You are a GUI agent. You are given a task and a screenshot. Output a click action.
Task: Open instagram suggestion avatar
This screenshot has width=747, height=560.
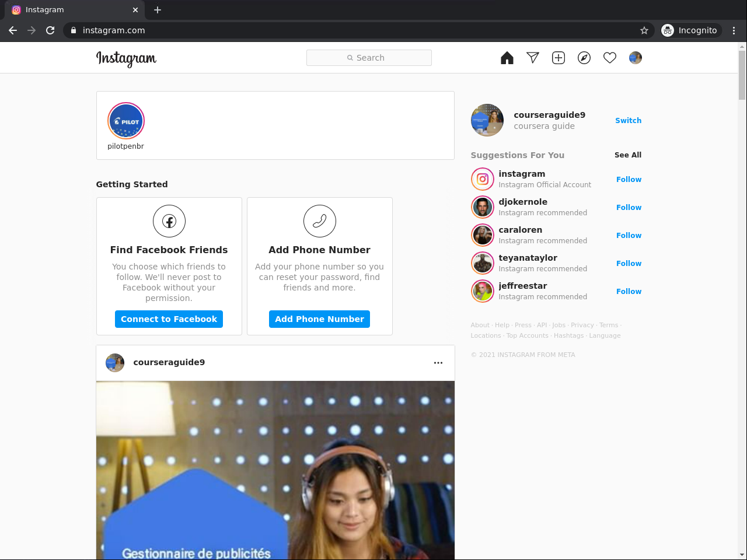click(x=483, y=179)
